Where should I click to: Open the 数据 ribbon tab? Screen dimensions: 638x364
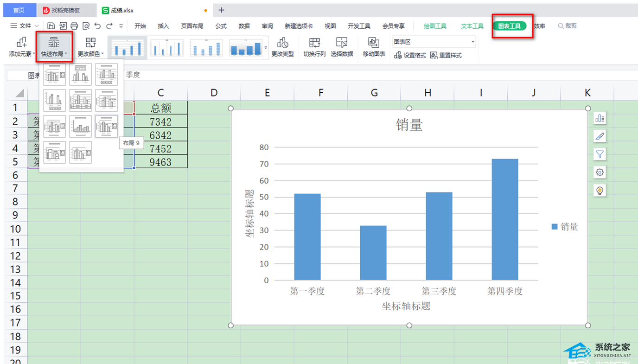click(x=244, y=26)
